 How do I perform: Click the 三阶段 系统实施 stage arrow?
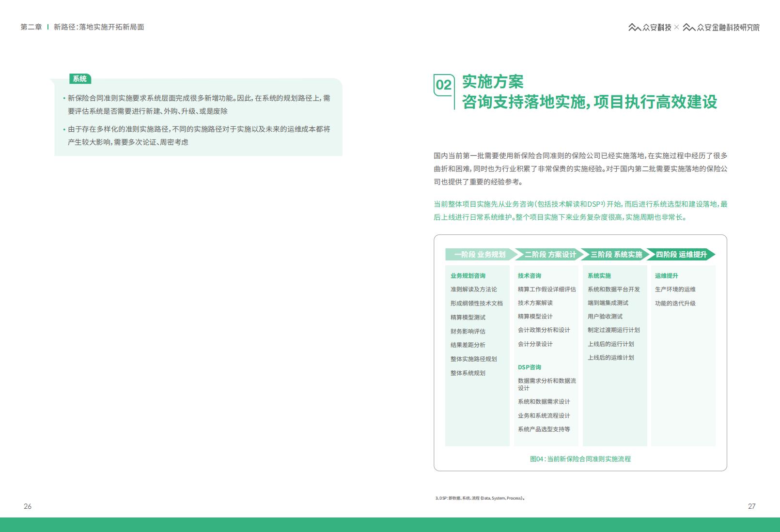tap(616, 255)
